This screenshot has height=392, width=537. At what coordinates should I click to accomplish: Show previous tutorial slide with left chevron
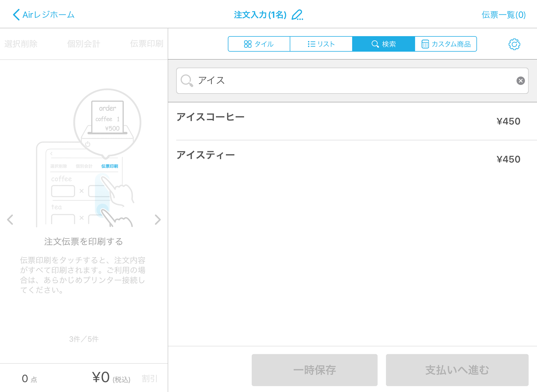coord(10,220)
